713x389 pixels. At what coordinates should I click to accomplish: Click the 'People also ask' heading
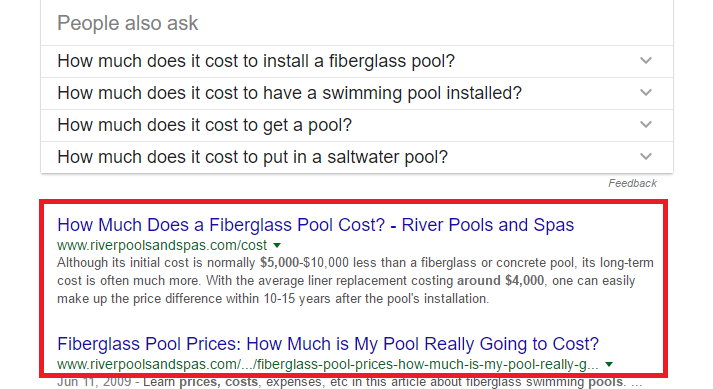(x=128, y=23)
